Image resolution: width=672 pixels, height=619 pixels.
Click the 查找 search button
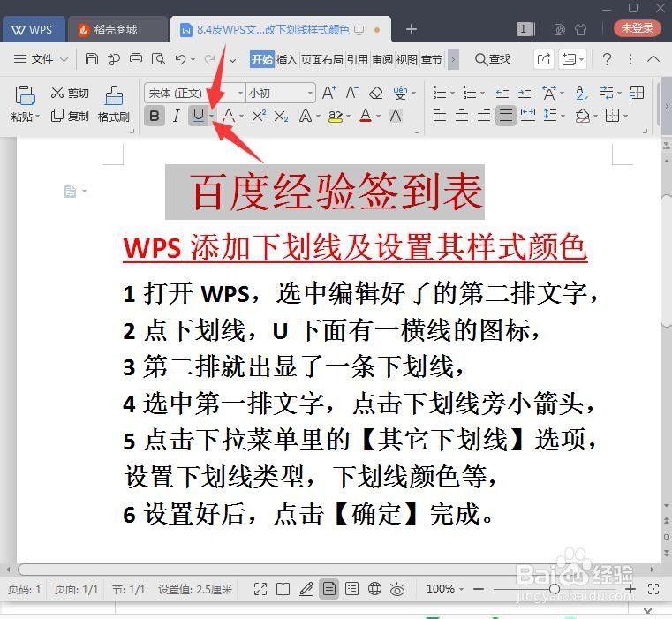pyautogui.click(x=493, y=59)
